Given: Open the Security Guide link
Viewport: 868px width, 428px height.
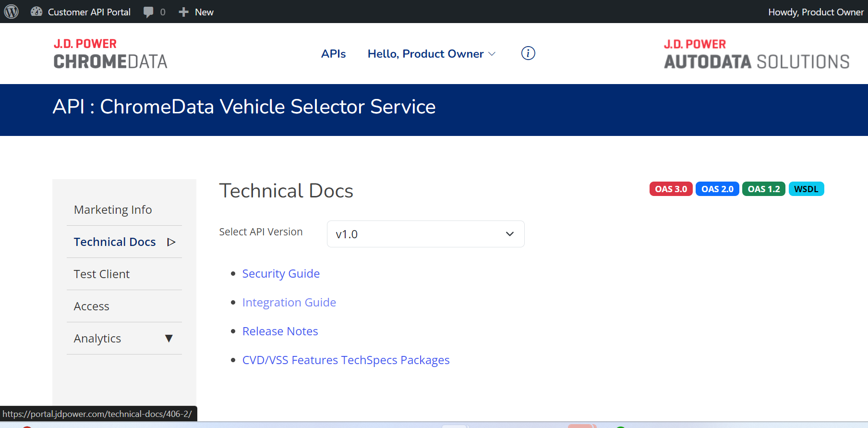Looking at the screenshot, I should [281, 274].
